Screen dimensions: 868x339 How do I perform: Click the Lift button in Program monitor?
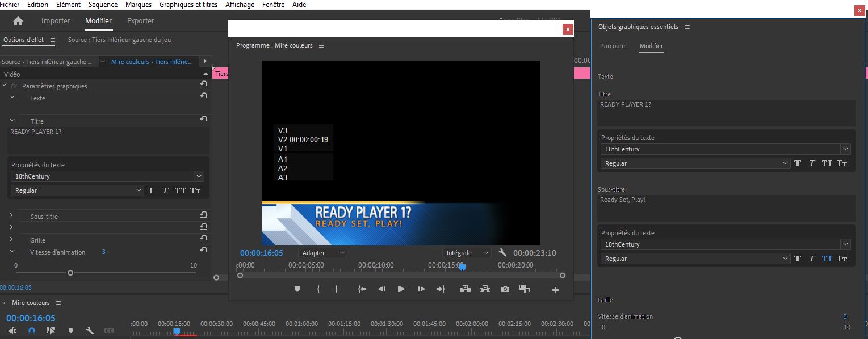(x=465, y=289)
